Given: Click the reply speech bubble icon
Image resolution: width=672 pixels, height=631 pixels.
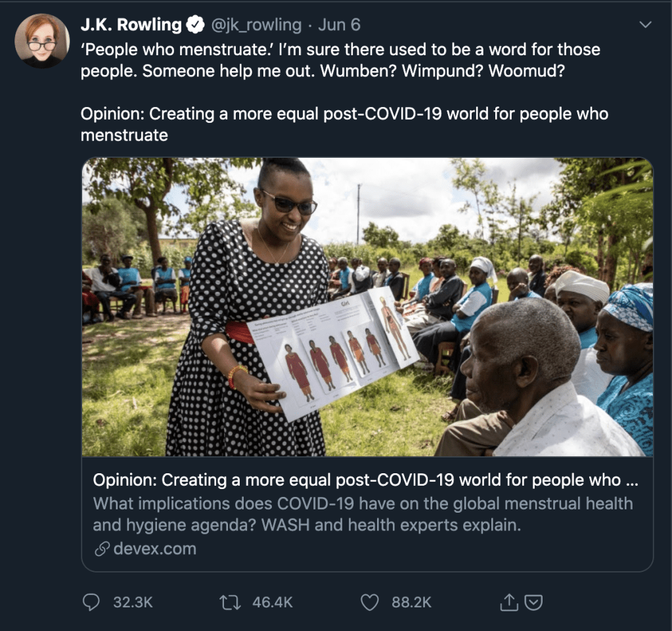Looking at the screenshot, I should point(91,602).
